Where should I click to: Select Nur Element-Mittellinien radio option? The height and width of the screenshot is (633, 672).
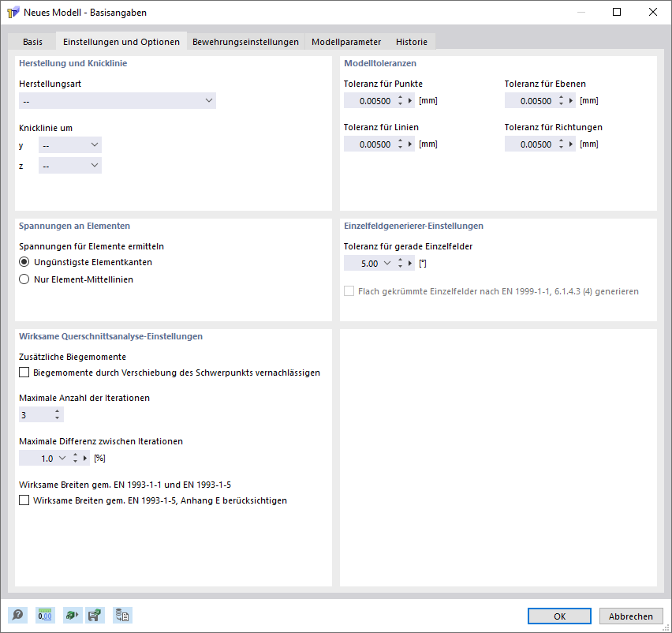pyautogui.click(x=24, y=279)
